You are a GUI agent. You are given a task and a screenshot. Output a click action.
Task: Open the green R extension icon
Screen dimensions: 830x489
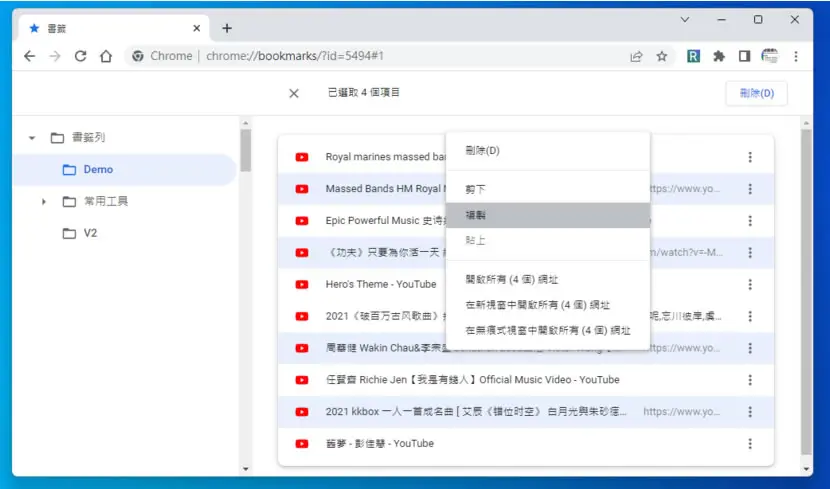pyautogui.click(x=693, y=56)
